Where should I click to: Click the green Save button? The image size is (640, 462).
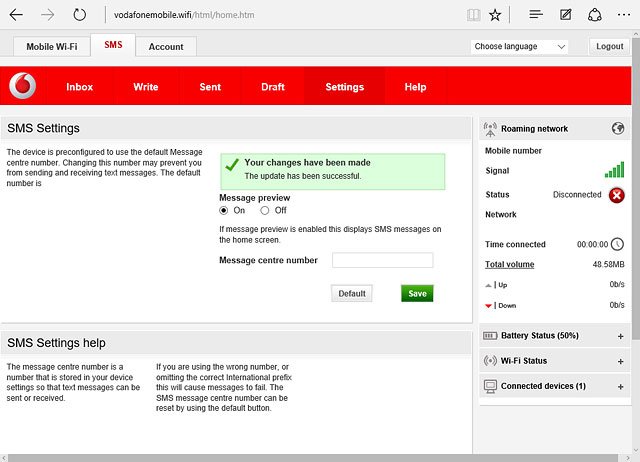pos(417,293)
